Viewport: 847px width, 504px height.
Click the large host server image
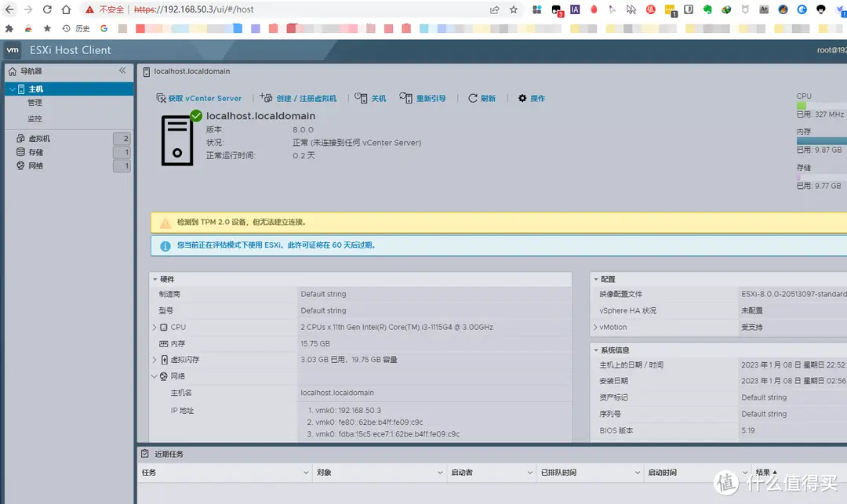tap(177, 140)
